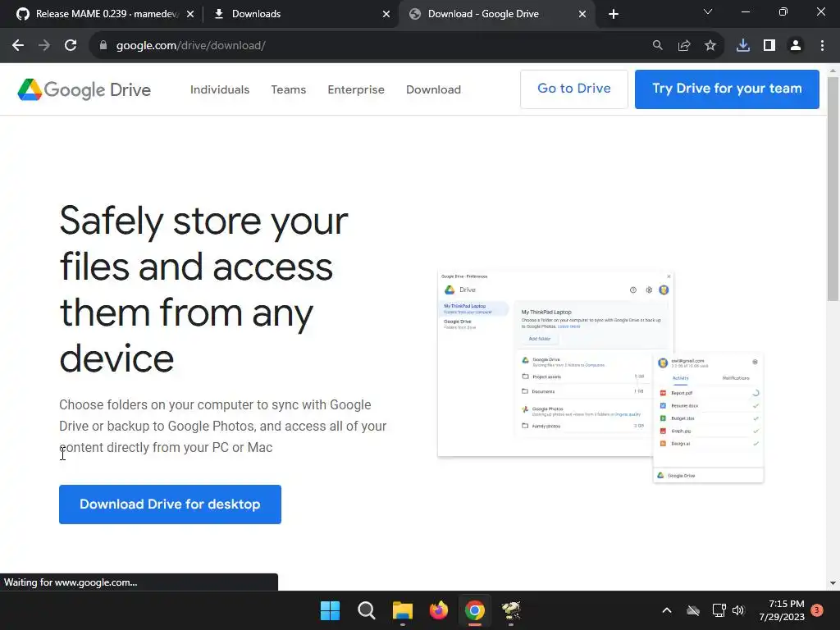The height and width of the screenshot is (630, 840).
Task: Bookmark this page with star icon
Action: coord(710,46)
